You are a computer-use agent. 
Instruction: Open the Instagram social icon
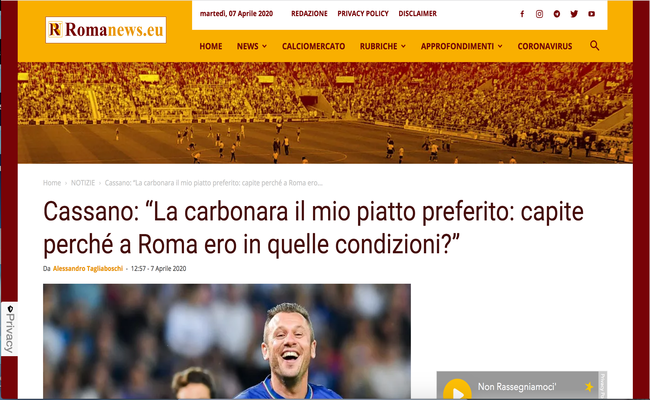tap(539, 14)
